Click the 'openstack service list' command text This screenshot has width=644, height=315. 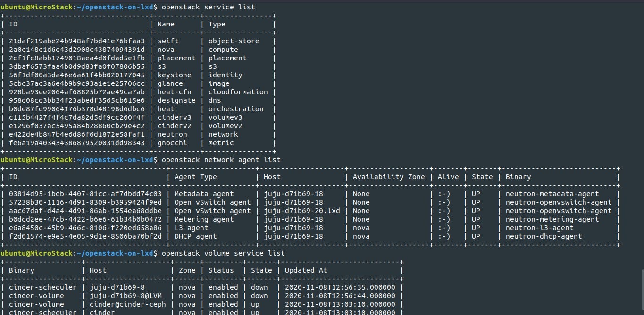point(208,7)
